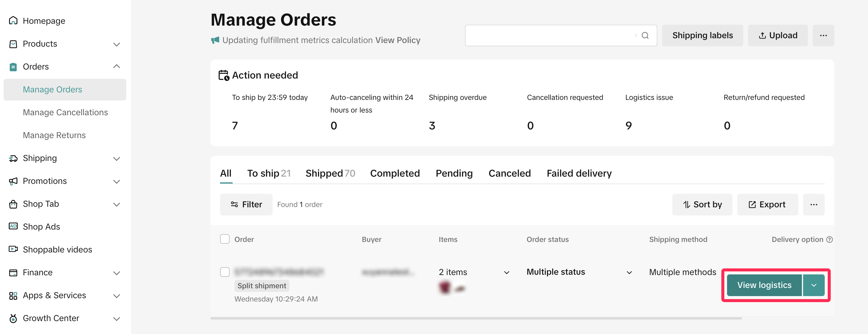This screenshot has width=868, height=334.
Task: Click the Delivery option help icon
Action: 830,239
